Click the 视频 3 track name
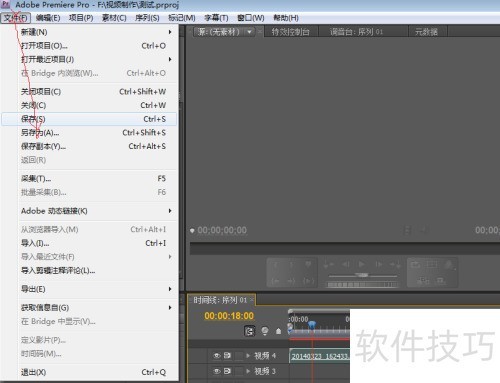500x383 pixels. point(265,371)
